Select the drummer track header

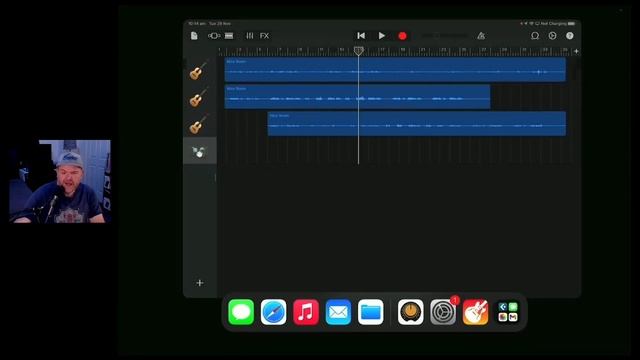(200, 151)
